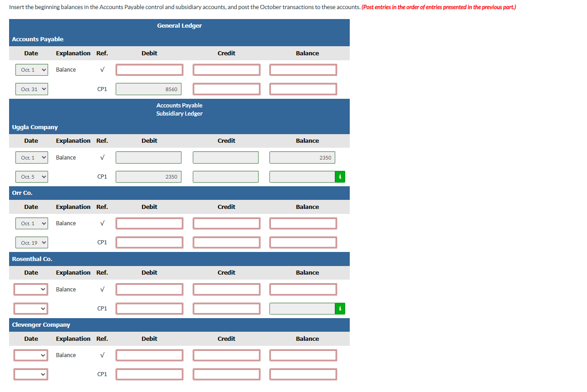Open Accounts Payable Oct. 31 date dropdown

32,89
